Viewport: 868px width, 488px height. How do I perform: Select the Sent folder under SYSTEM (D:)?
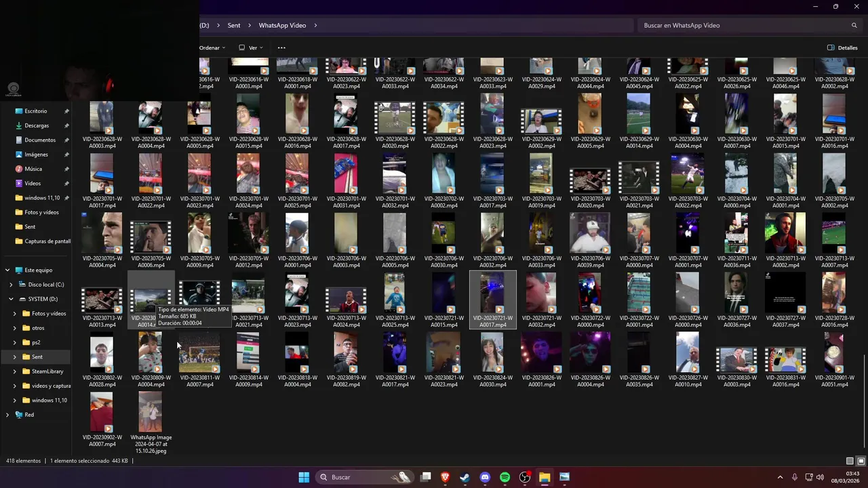37,357
